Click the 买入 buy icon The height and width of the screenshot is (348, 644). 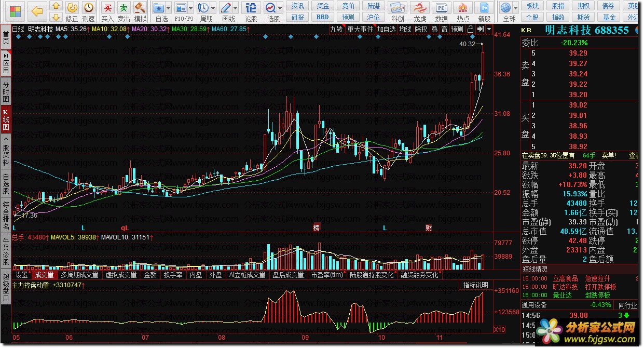tap(107, 8)
